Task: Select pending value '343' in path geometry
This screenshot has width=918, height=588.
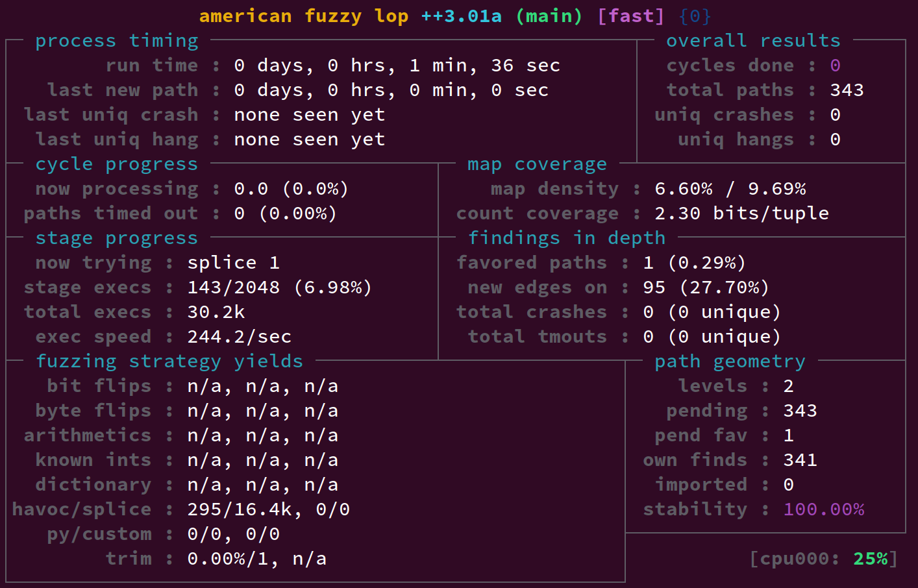Action: pyautogui.click(x=800, y=411)
